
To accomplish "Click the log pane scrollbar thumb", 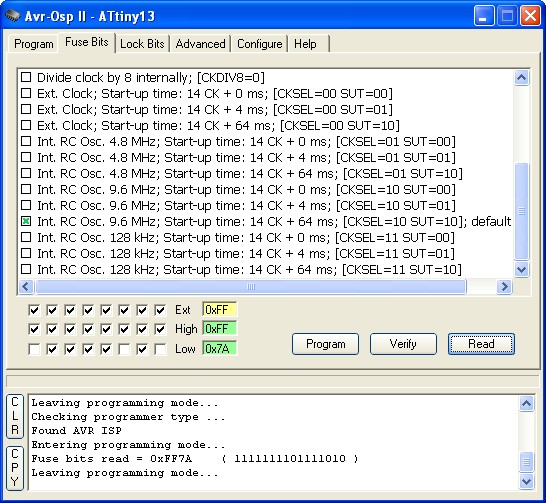I will tap(526, 462).
